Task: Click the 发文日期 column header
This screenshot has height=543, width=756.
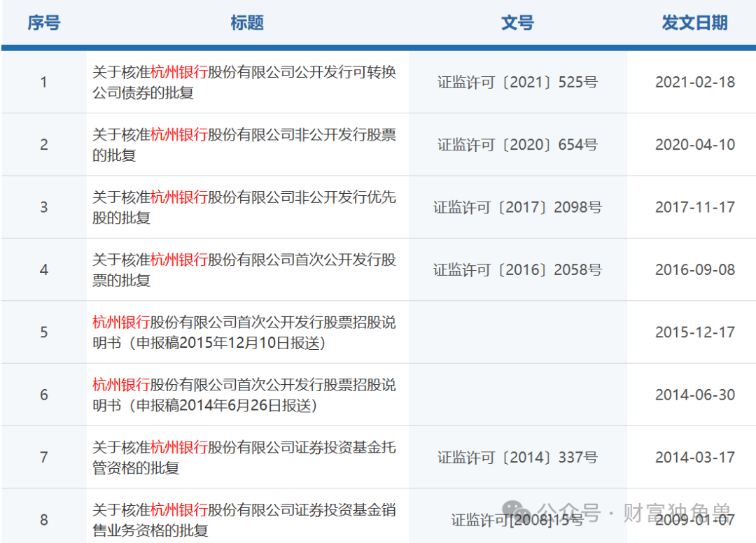Action: click(x=694, y=22)
